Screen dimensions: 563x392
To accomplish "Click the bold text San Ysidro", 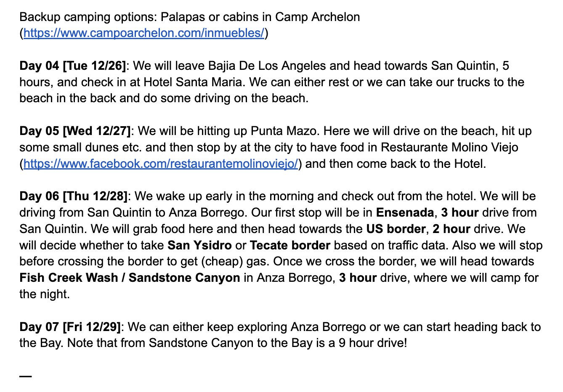I will click(x=199, y=246).
